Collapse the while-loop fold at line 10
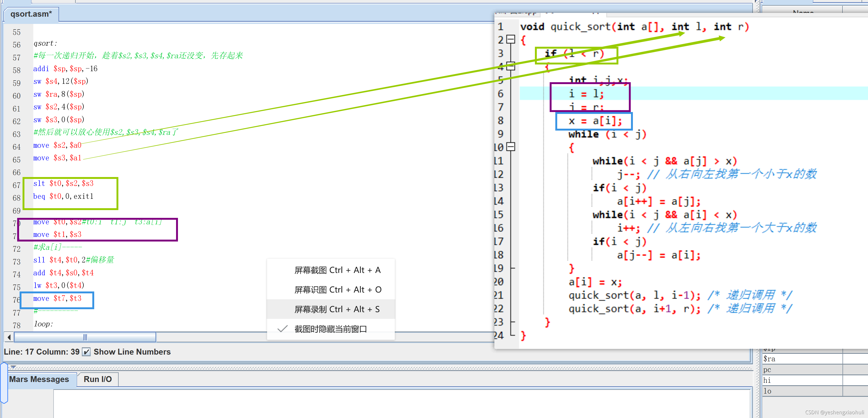 (511, 147)
